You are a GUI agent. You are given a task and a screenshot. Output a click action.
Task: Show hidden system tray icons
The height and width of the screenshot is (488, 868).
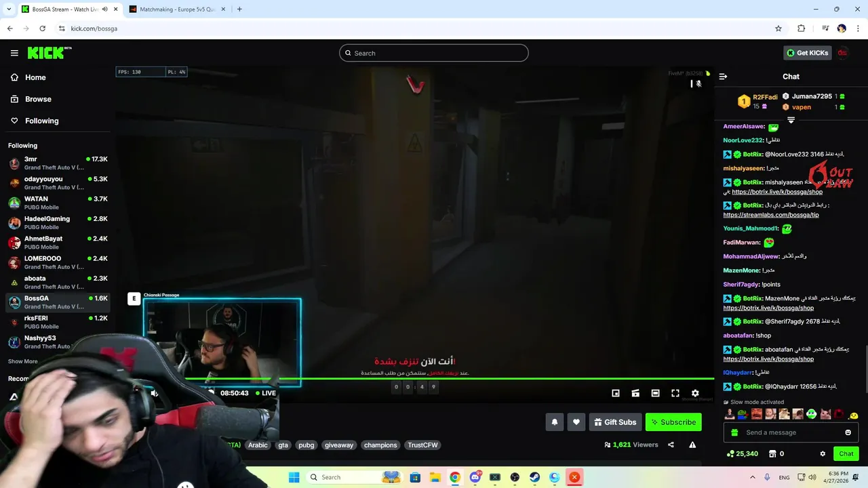tap(753, 477)
